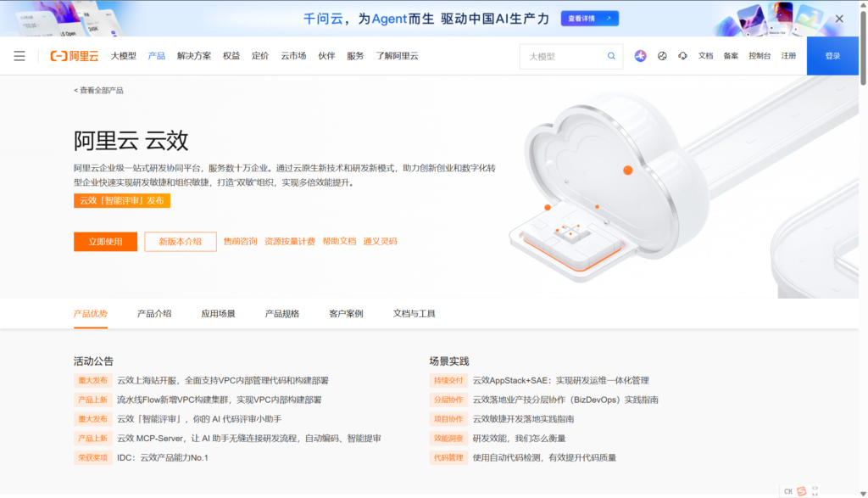Viewport: 868px width, 498px height.
Task: Click the page vertical scrollbar thumb
Action: (x=863, y=48)
